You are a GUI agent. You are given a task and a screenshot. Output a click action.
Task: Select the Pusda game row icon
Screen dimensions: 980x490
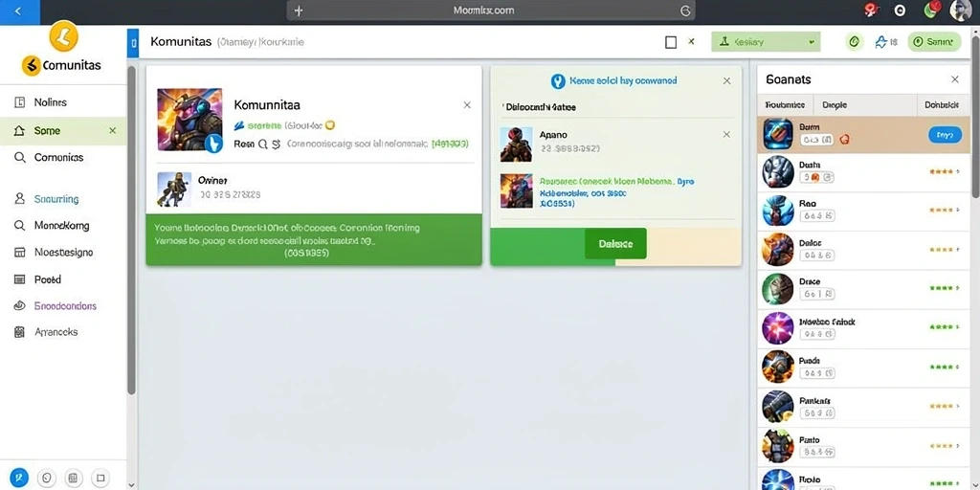[778, 367]
